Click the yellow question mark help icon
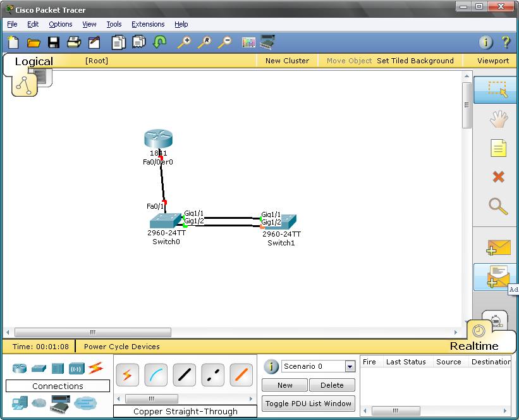 click(506, 42)
